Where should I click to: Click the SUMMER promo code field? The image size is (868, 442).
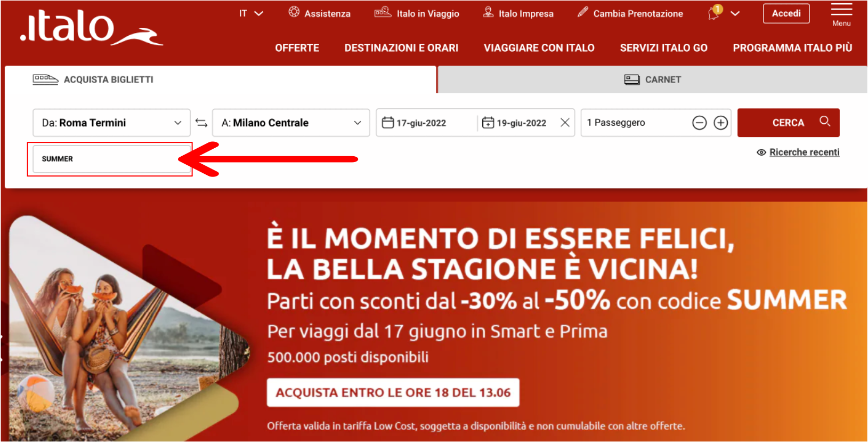pyautogui.click(x=111, y=159)
